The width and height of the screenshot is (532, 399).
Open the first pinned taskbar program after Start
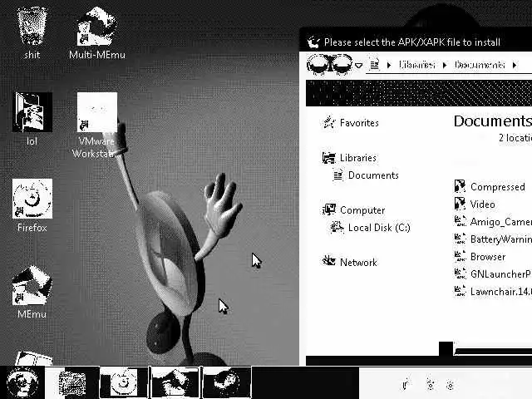click(x=72, y=382)
